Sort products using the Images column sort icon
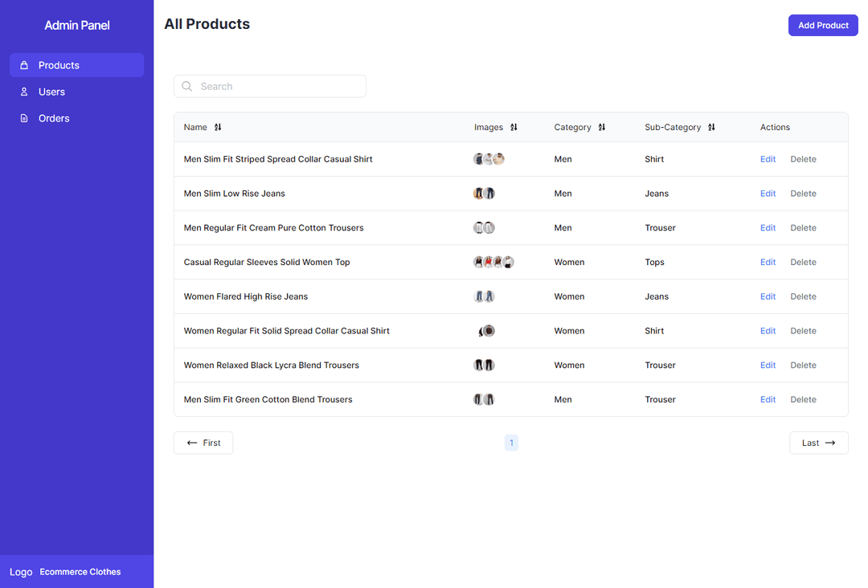 pos(514,127)
